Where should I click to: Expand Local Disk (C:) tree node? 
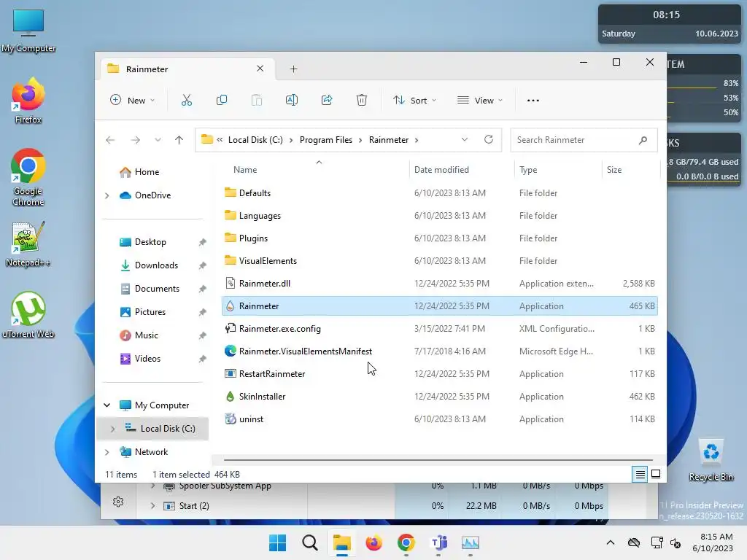coord(113,429)
